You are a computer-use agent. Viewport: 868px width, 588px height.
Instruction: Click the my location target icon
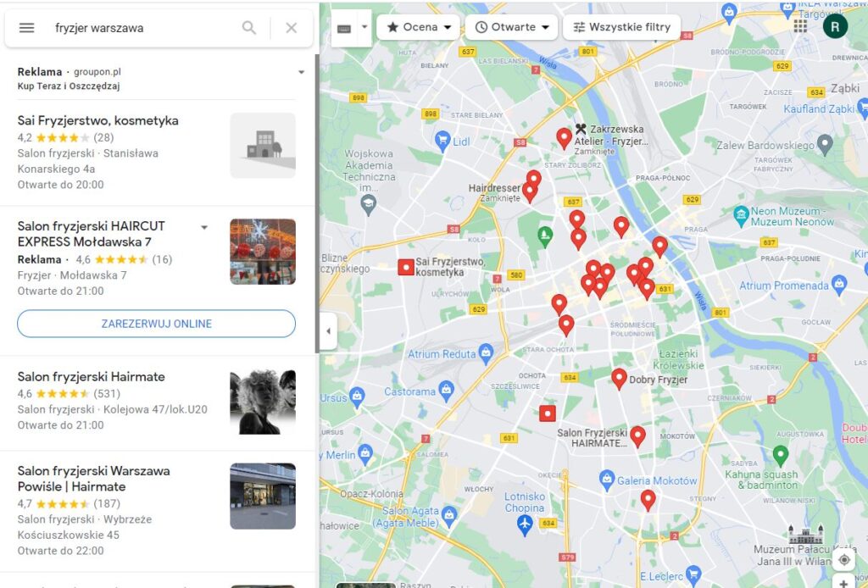843,560
